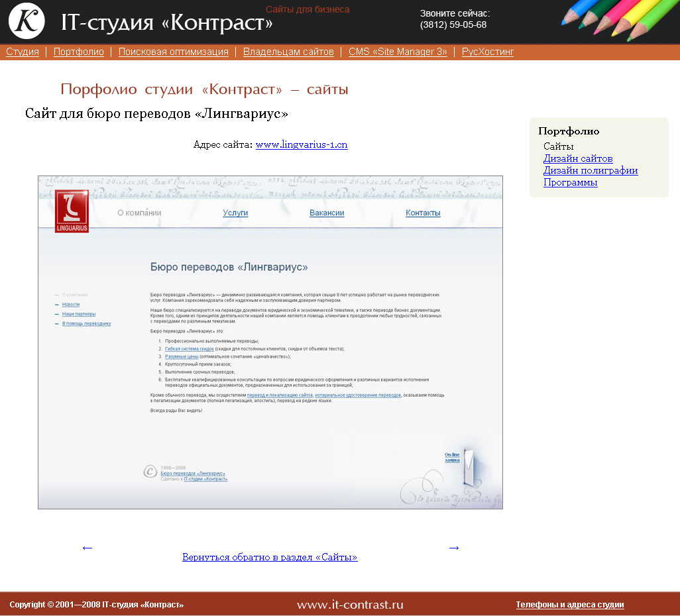
Task: Open the РусХостинг menu item
Action: click(487, 52)
